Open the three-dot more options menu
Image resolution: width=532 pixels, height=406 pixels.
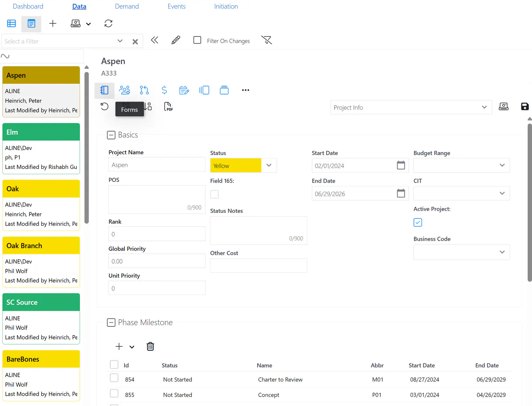click(x=246, y=90)
